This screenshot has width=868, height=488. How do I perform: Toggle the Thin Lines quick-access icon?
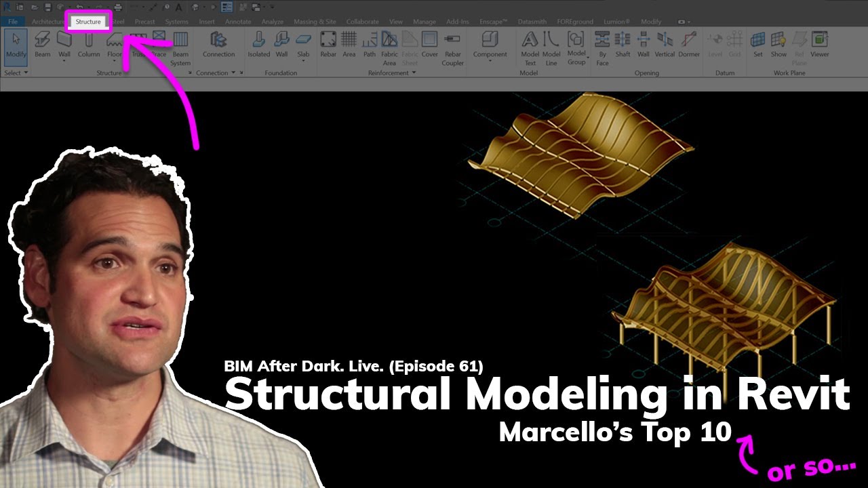pos(226,7)
